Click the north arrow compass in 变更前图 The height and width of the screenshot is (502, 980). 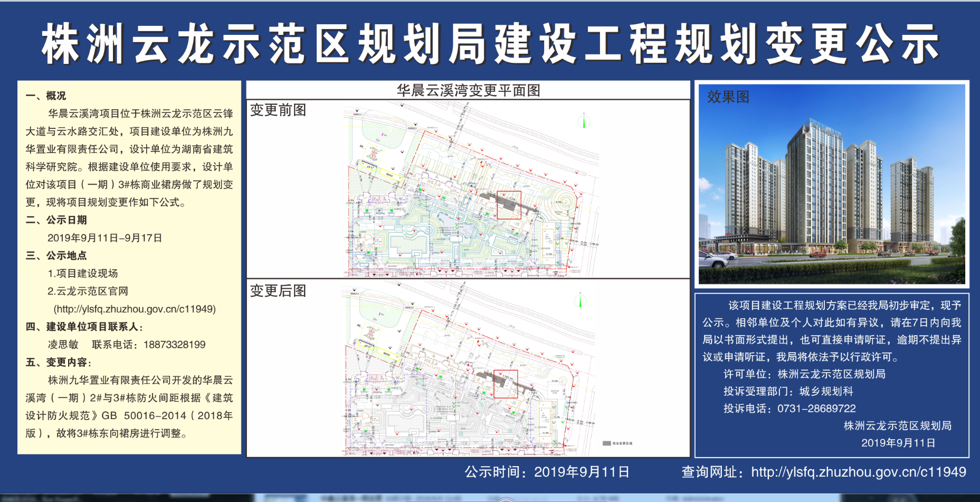click(x=584, y=121)
